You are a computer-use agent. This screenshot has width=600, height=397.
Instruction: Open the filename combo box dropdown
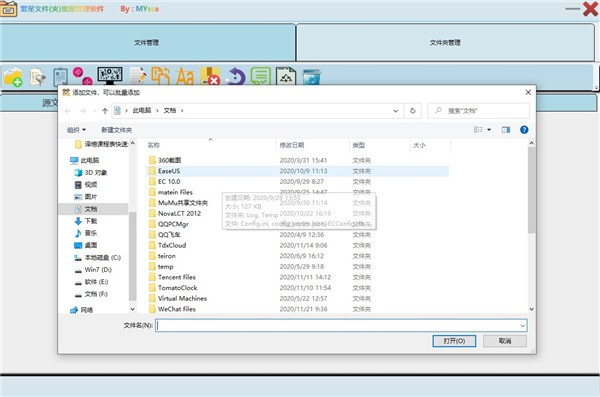tap(522, 326)
